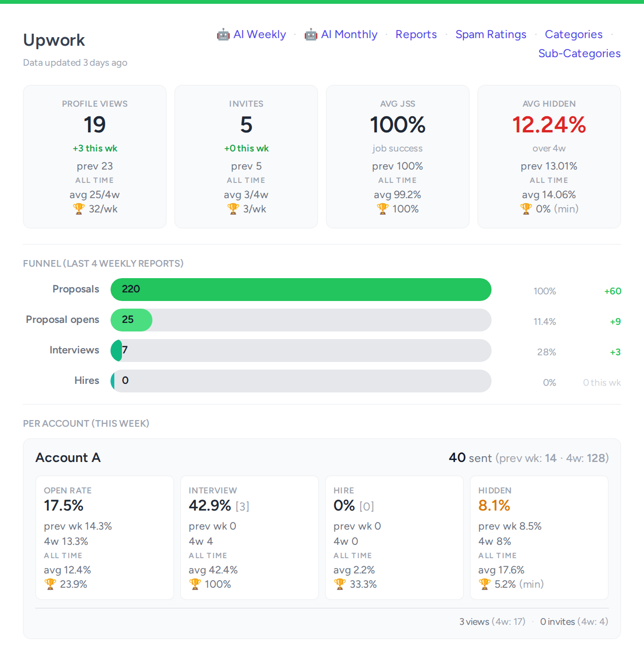The width and height of the screenshot is (644, 662).
Task: Click '3 views (4w: 17)' footer text
Action: pos(493,622)
